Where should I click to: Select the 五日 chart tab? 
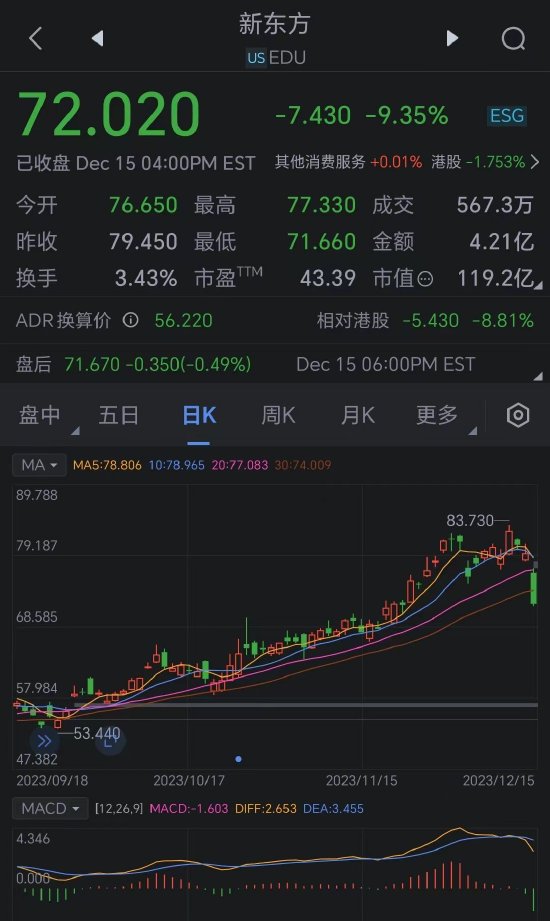tap(119, 415)
